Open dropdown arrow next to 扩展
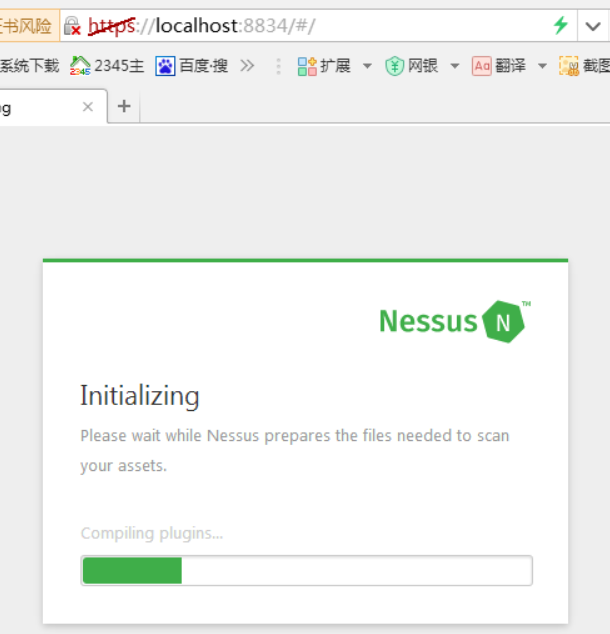 [x=367, y=66]
